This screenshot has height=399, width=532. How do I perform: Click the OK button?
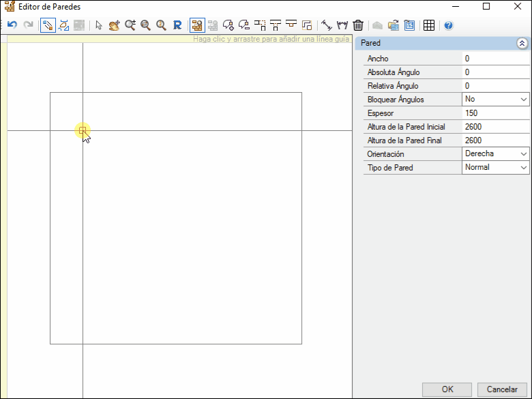point(447,389)
